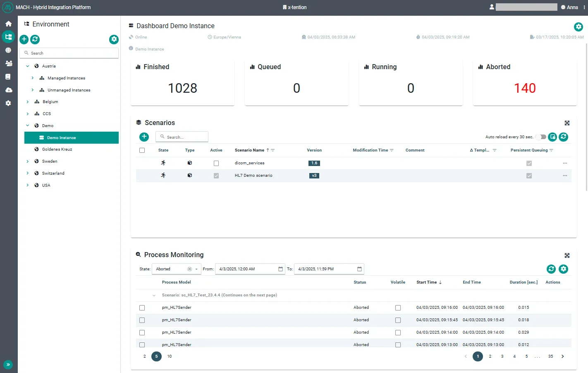Refresh Process Monitoring list
Image resolution: width=588 pixels, height=373 pixels.
pos(551,269)
